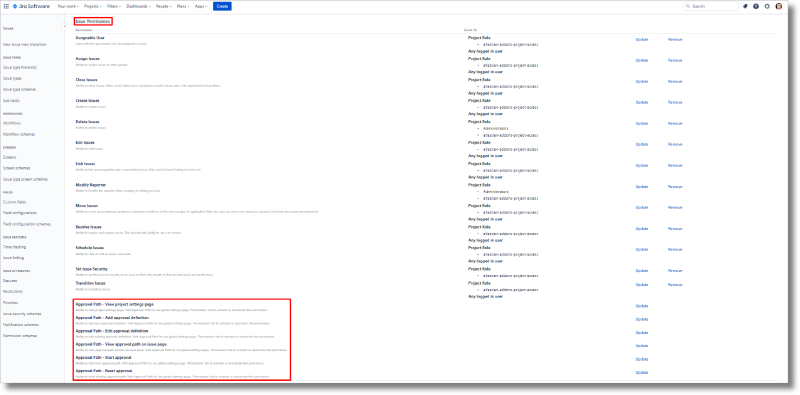Screen dimensions: 800x395
Task: Open the Projects dropdown
Action: coord(93,6)
